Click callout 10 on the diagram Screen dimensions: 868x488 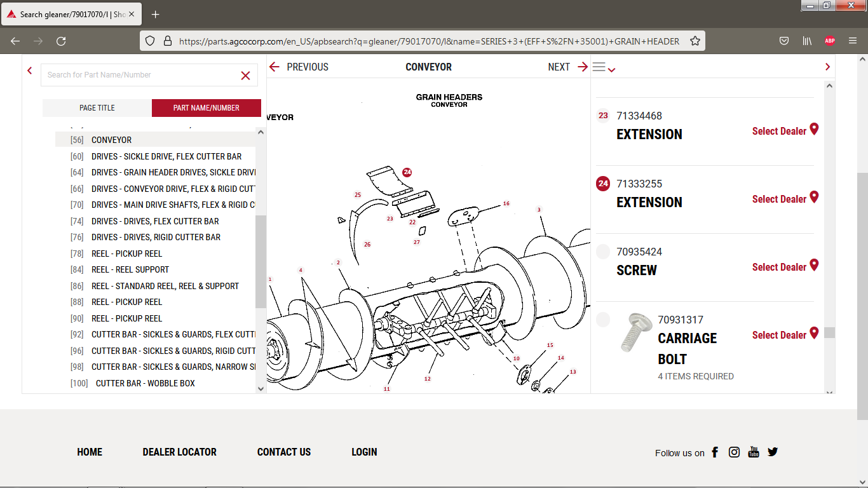pyautogui.click(x=517, y=359)
